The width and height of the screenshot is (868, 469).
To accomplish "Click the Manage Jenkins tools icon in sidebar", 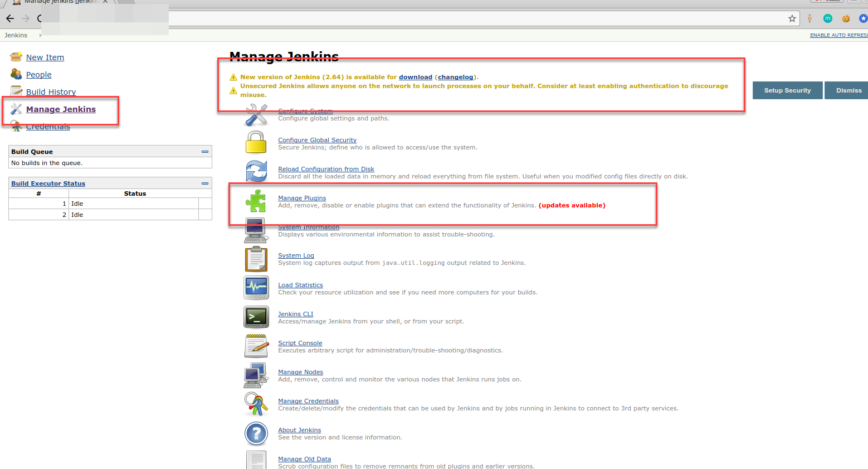I will coord(16,109).
